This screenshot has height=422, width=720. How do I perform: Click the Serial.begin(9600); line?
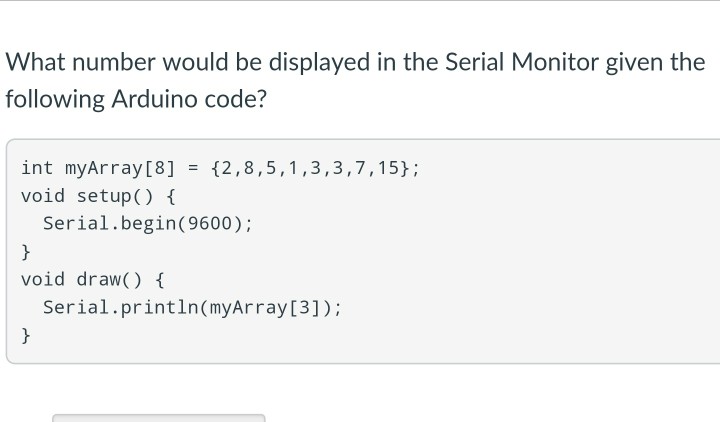click(x=147, y=224)
